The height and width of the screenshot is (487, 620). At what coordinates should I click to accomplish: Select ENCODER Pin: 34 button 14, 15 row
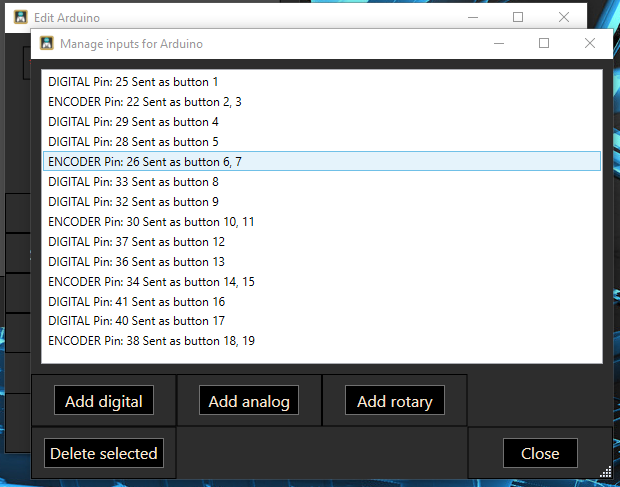(x=322, y=281)
